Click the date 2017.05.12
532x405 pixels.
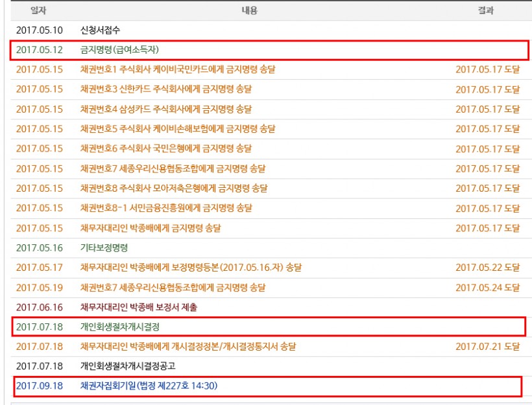click(40, 50)
